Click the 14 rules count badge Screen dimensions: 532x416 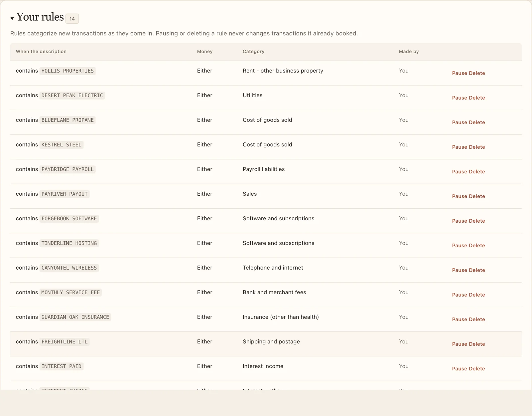click(x=72, y=19)
